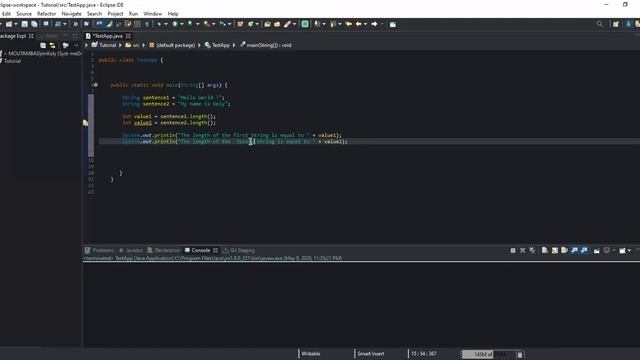640x360 pixels.
Task: Click the console Terminate square icon
Action: [x=513, y=250]
